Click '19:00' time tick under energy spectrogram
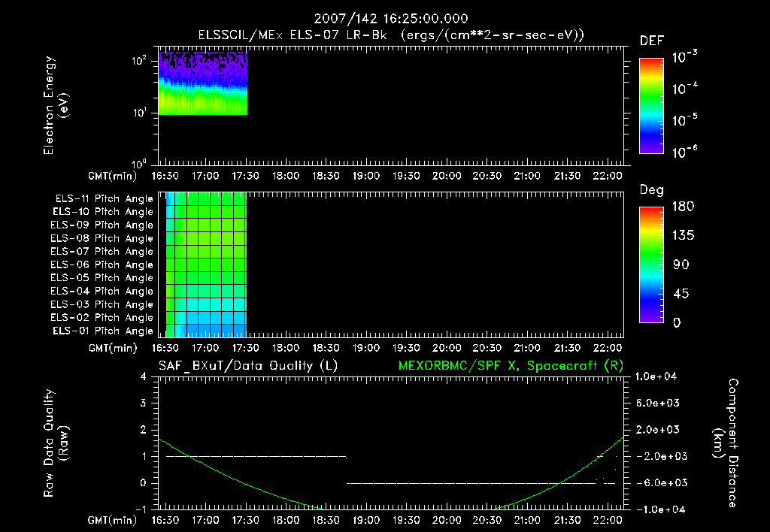 coord(366,176)
